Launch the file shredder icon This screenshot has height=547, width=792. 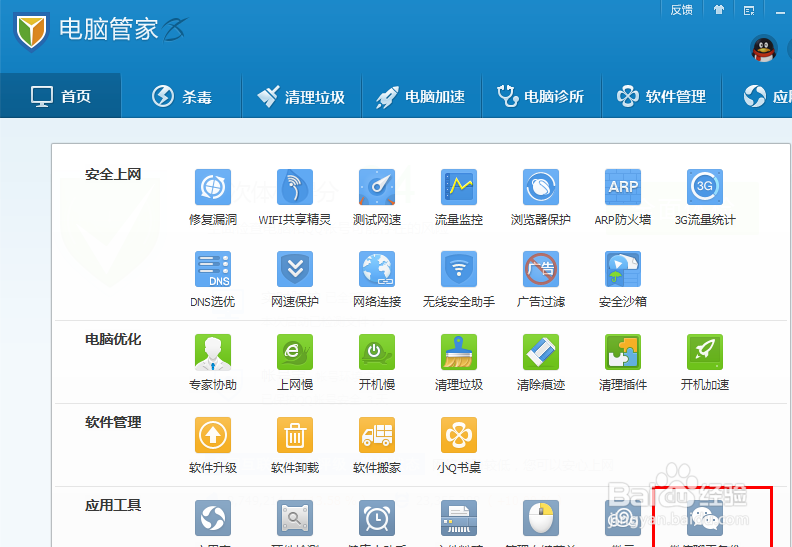click(x=459, y=518)
